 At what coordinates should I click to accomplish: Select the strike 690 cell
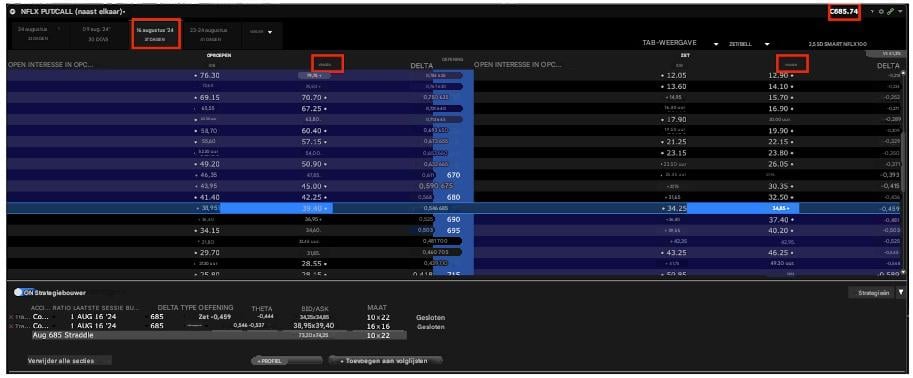[x=454, y=220]
